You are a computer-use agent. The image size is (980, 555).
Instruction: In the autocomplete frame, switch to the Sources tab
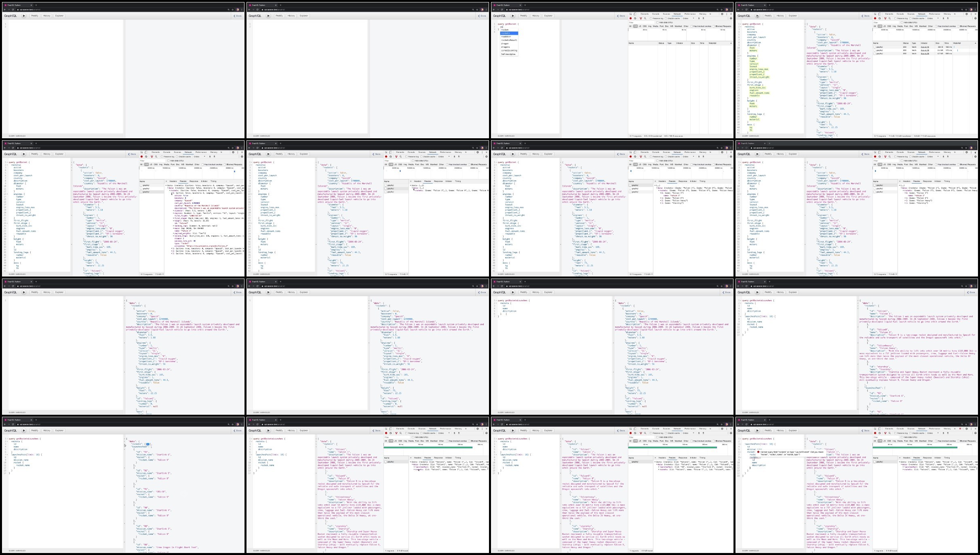pos(666,14)
